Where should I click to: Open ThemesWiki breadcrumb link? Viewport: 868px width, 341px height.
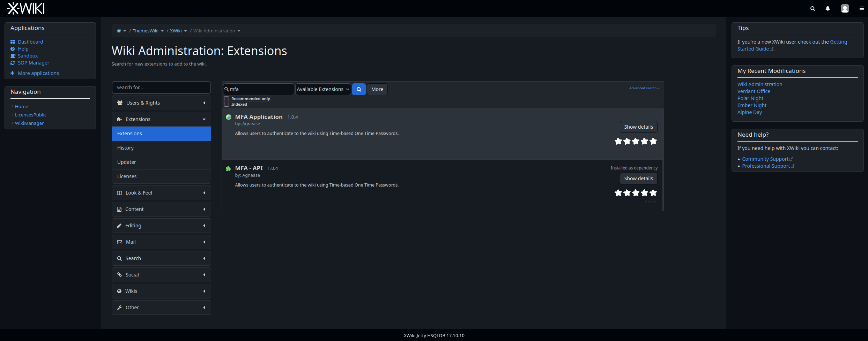[x=145, y=31]
